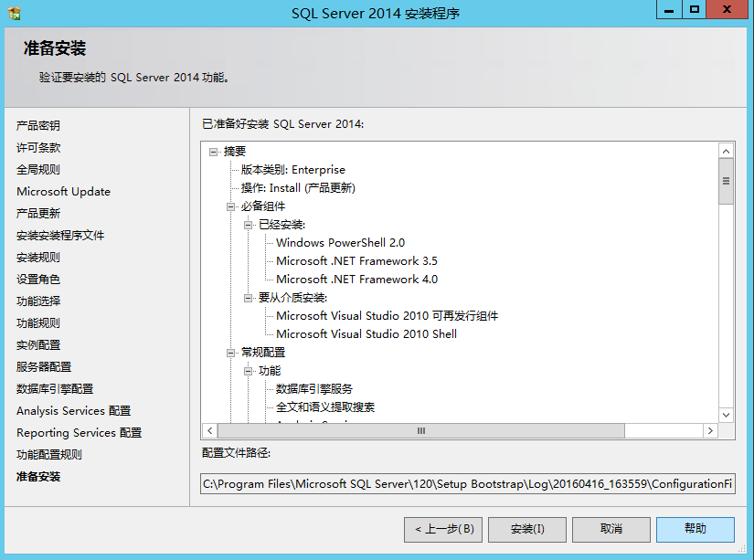Image resolution: width=754 pixels, height=560 pixels.
Task: Select 准备安装 step in sidebar
Action: coord(38,477)
